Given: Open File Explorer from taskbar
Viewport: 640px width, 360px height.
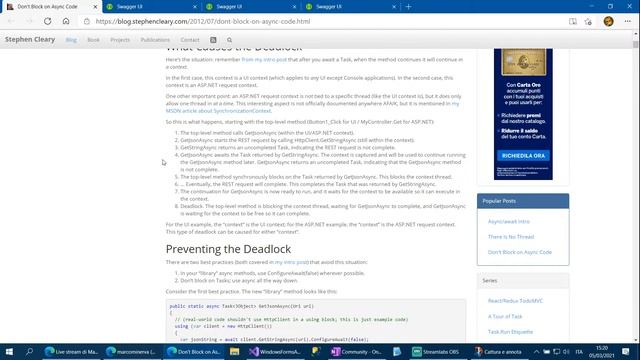Looking at the screenshot, I should (234, 351).
